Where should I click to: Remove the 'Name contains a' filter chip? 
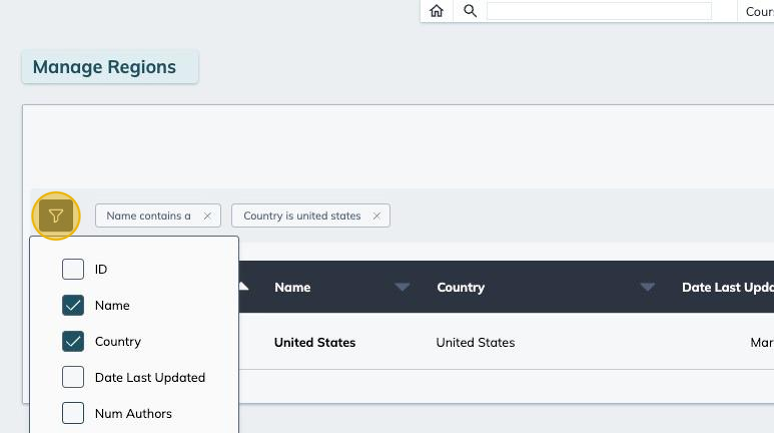[207, 216]
